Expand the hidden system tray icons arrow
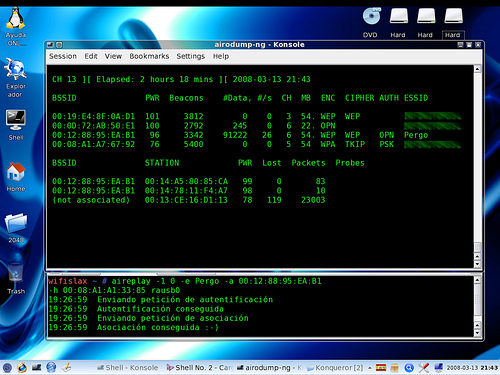This screenshot has width=500, height=375. click(370, 368)
